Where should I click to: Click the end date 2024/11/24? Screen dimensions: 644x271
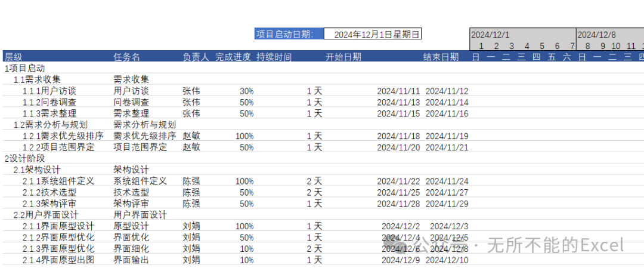tap(447, 181)
